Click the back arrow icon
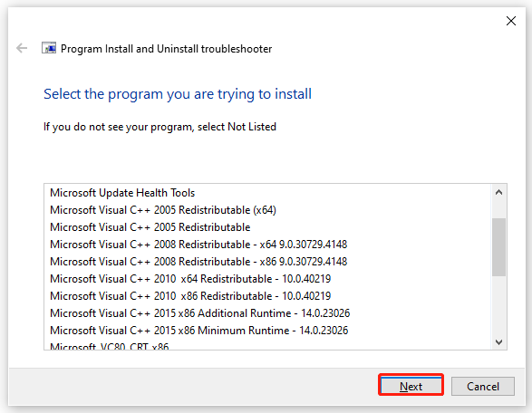Viewport: 532px width, 413px height. click(x=22, y=48)
